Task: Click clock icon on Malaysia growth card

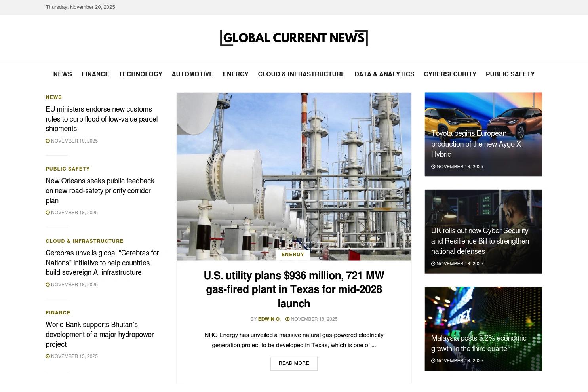Action: click(x=433, y=361)
